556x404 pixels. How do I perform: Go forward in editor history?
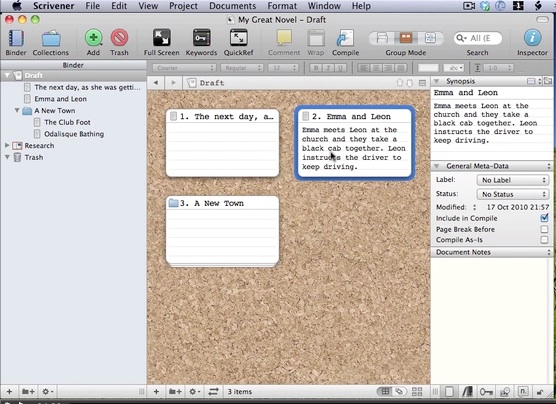[x=173, y=83]
